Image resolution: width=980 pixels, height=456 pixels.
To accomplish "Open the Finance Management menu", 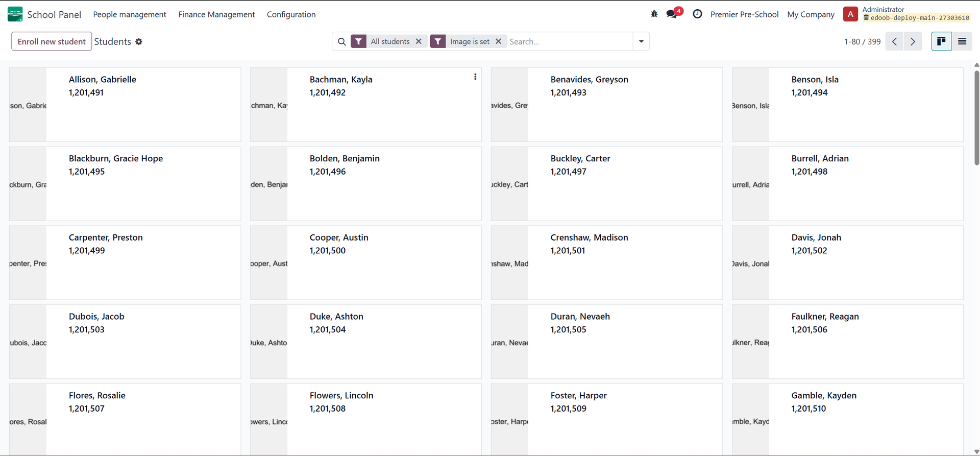I will (x=216, y=14).
